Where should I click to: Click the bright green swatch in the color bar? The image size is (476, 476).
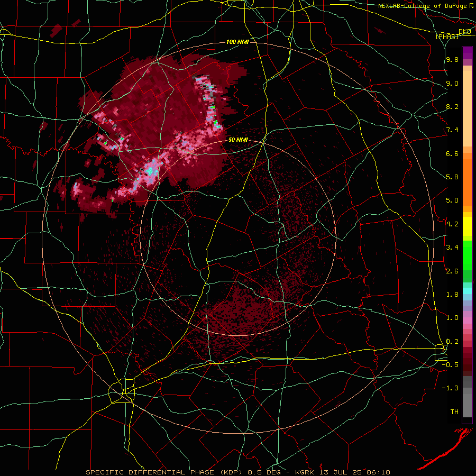467,255
